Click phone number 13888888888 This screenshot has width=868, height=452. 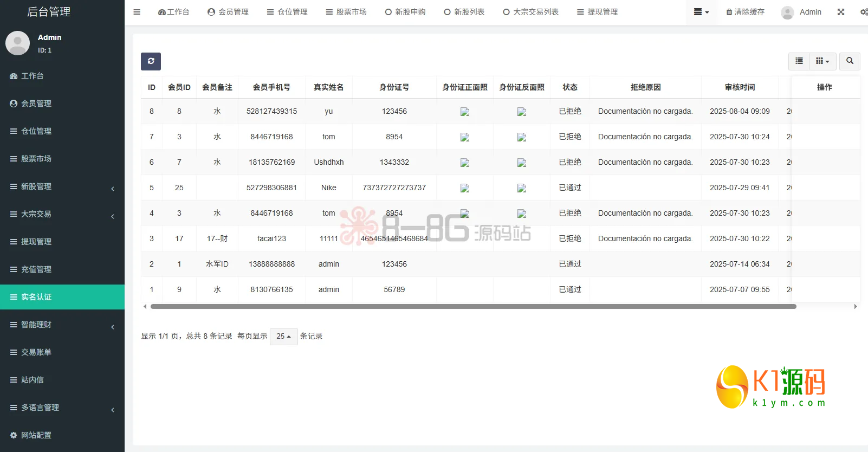(x=271, y=264)
